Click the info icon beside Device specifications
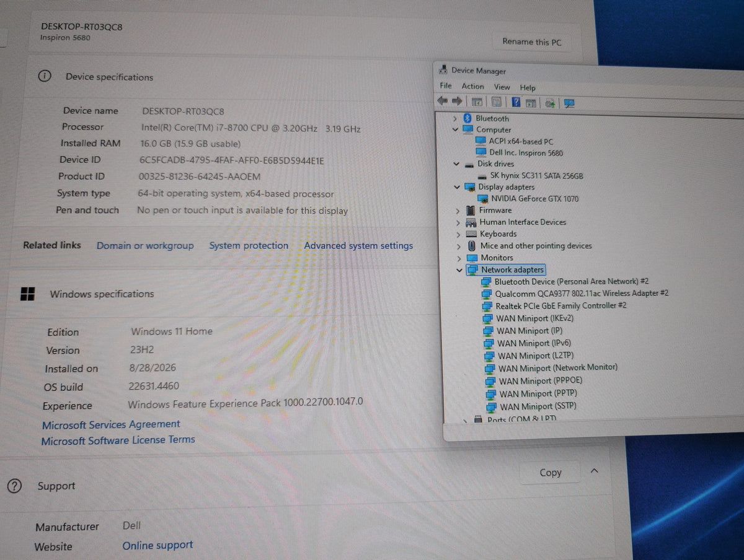This screenshot has height=560, width=744. point(45,76)
